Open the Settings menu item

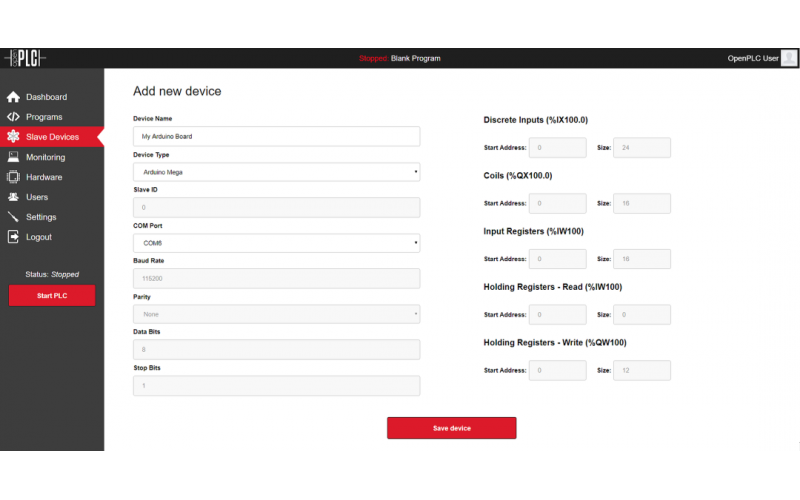coord(41,217)
